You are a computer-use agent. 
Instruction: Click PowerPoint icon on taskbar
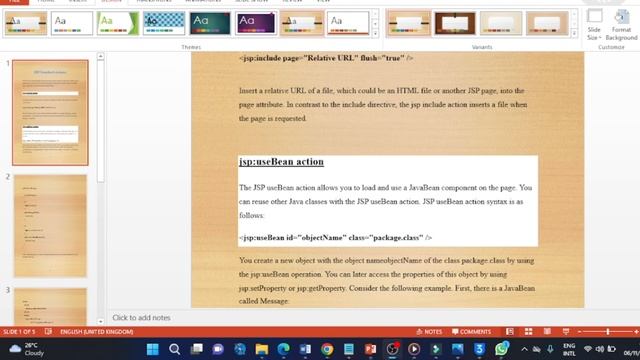(x=371, y=349)
